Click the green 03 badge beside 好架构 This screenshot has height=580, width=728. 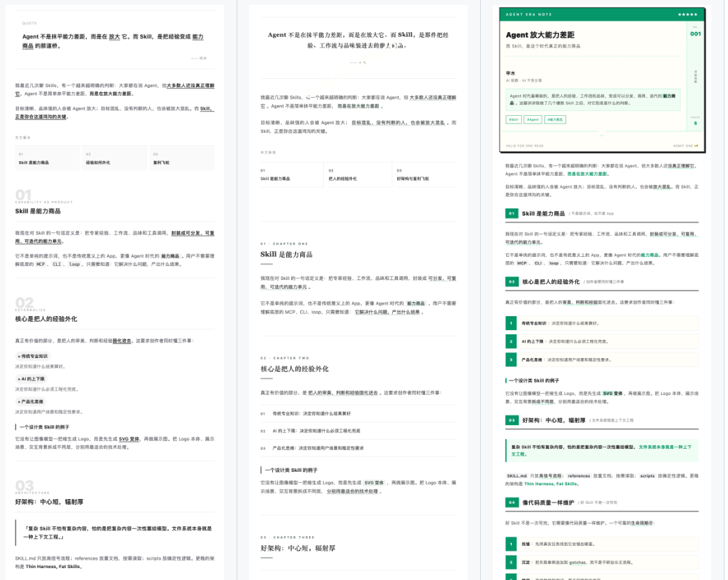click(x=511, y=420)
